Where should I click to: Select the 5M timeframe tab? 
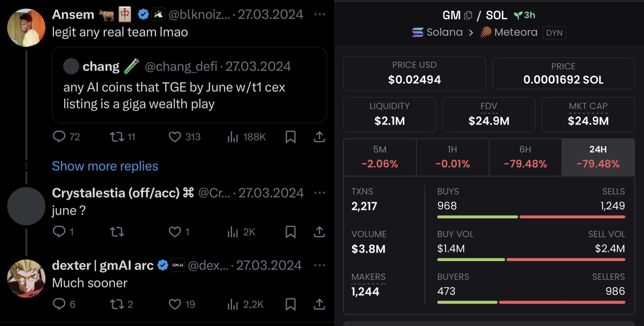click(x=379, y=157)
